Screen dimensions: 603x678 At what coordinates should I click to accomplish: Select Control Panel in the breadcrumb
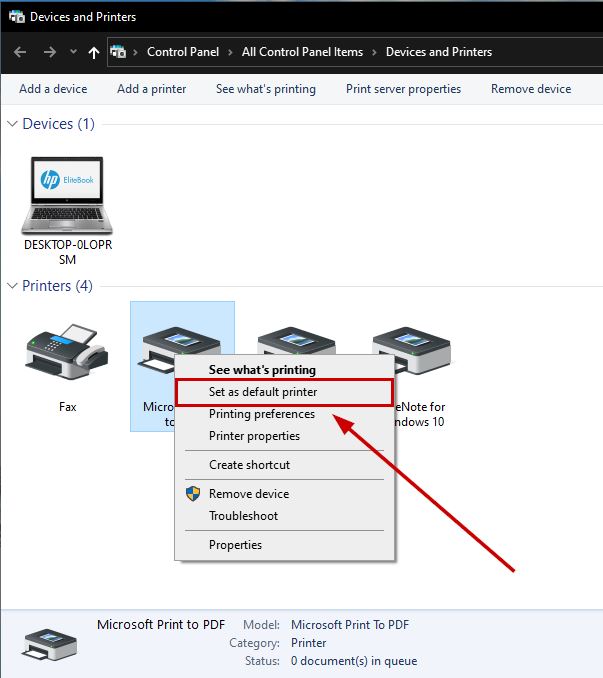tap(183, 52)
